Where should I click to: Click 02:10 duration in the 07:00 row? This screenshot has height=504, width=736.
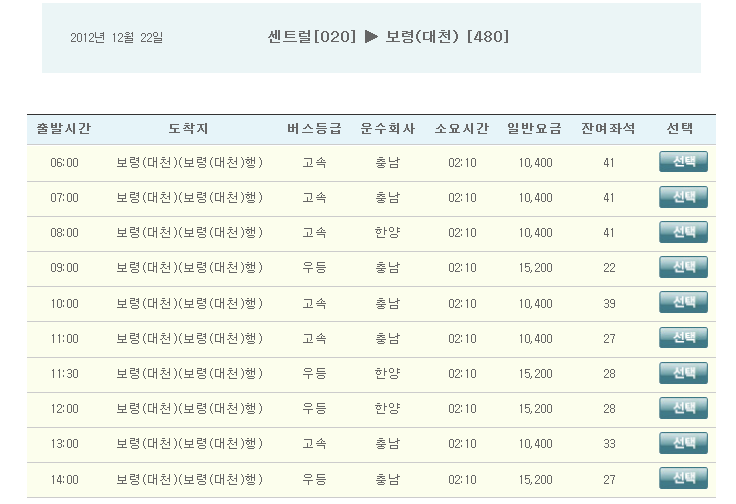(462, 198)
